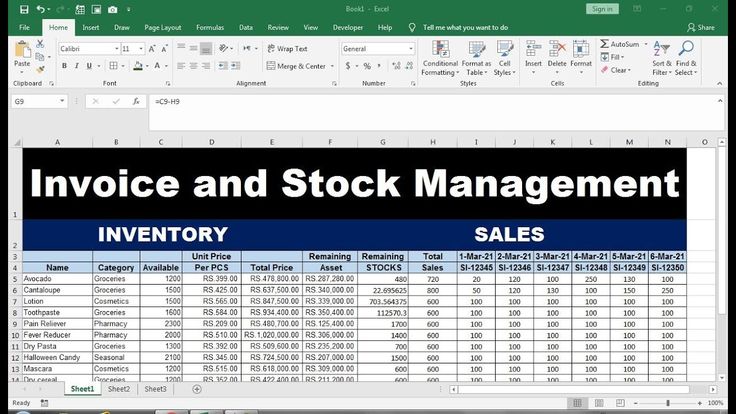Viewport: 736px width, 414px height.
Task: Switch to the Insert ribbon tab
Action: tap(91, 28)
